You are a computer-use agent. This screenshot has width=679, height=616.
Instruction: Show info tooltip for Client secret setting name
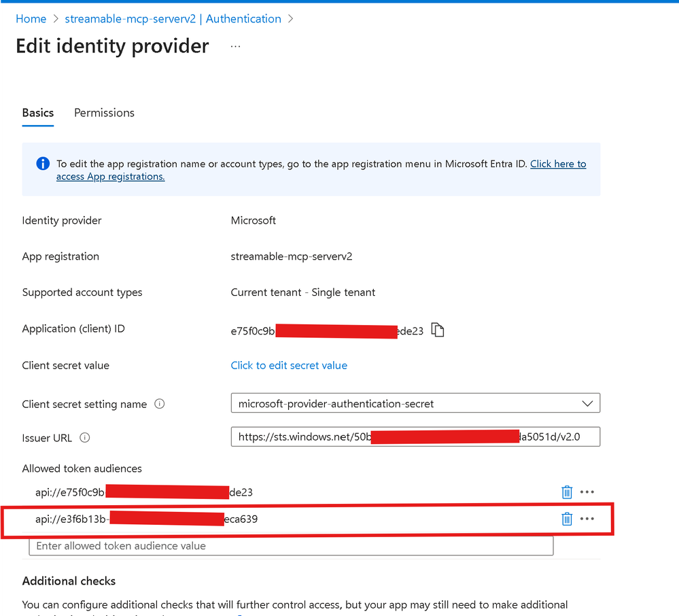click(159, 404)
